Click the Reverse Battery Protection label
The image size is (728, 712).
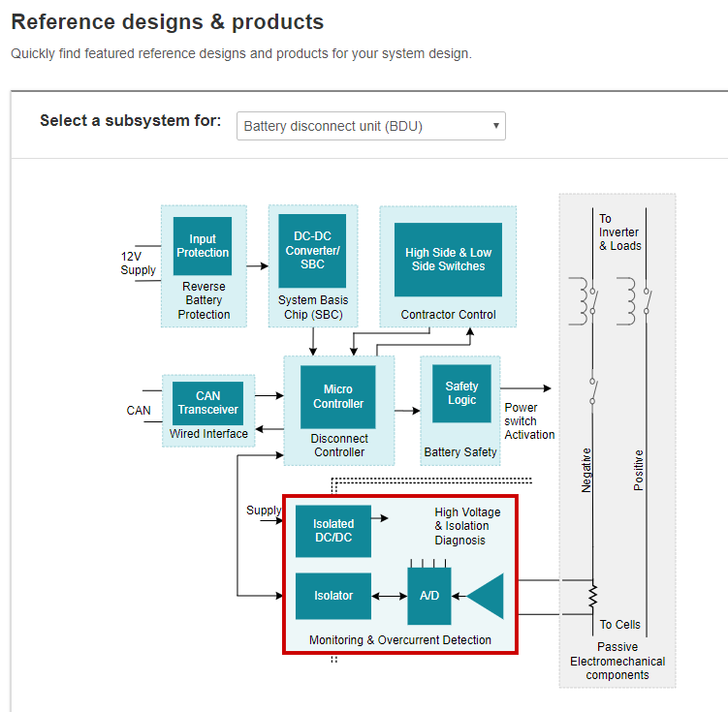204,300
